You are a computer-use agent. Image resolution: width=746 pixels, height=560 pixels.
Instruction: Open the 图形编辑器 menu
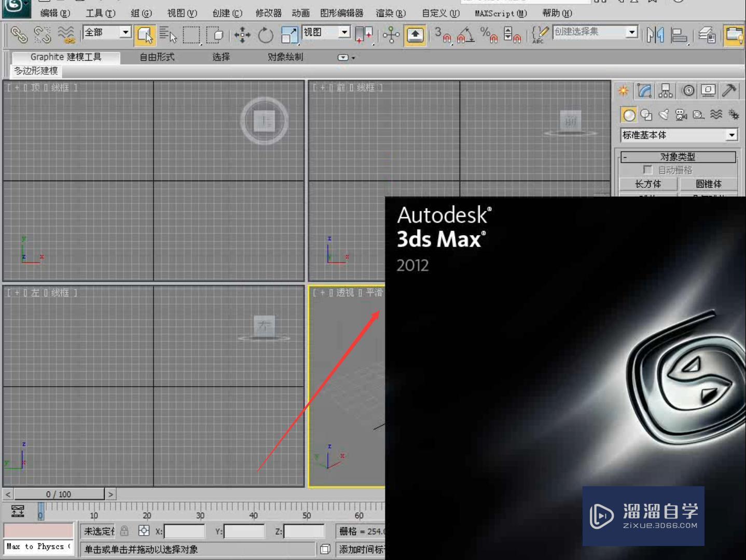coord(342,13)
